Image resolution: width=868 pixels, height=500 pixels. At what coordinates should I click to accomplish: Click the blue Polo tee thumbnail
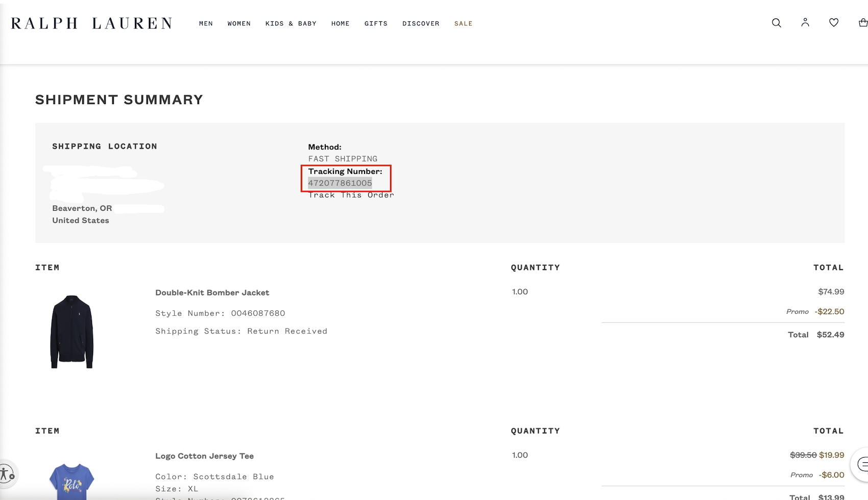coord(71,482)
